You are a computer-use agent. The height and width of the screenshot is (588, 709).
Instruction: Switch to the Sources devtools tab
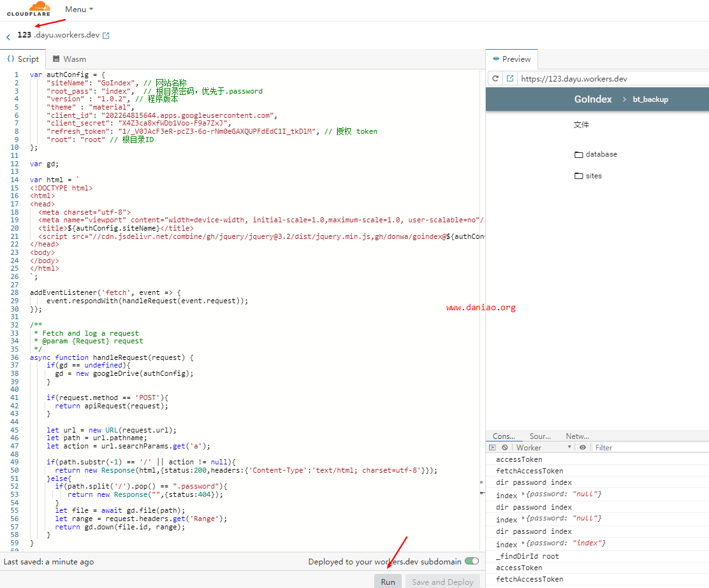540,436
